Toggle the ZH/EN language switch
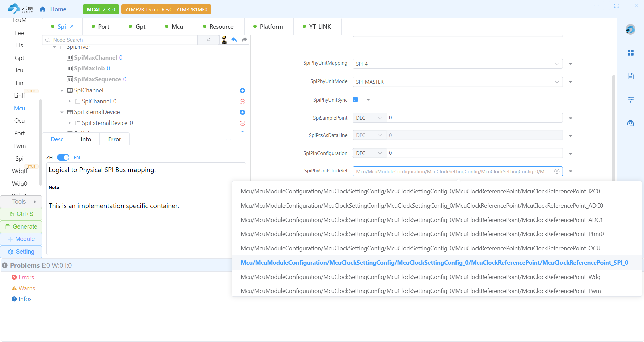 [63, 158]
